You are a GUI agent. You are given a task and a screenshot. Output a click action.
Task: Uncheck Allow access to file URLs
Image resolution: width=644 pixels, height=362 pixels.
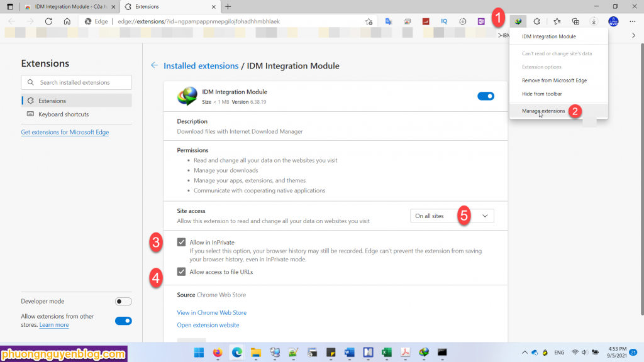pos(181,271)
